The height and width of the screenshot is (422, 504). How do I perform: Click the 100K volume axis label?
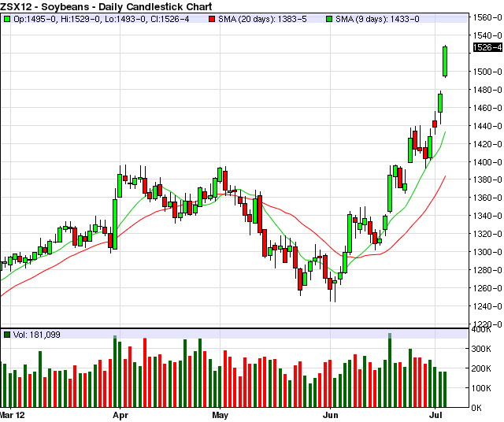[x=481, y=388]
